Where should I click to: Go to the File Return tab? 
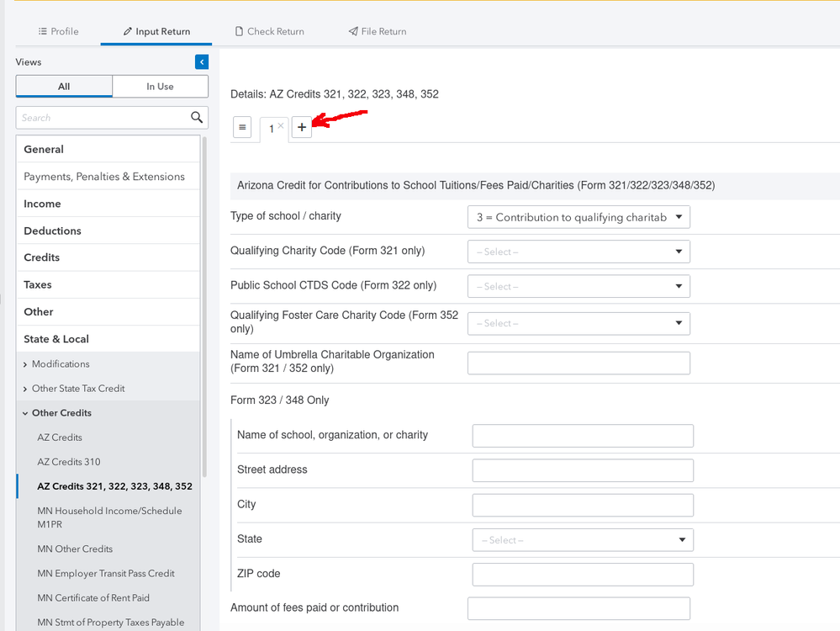pyautogui.click(x=377, y=31)
